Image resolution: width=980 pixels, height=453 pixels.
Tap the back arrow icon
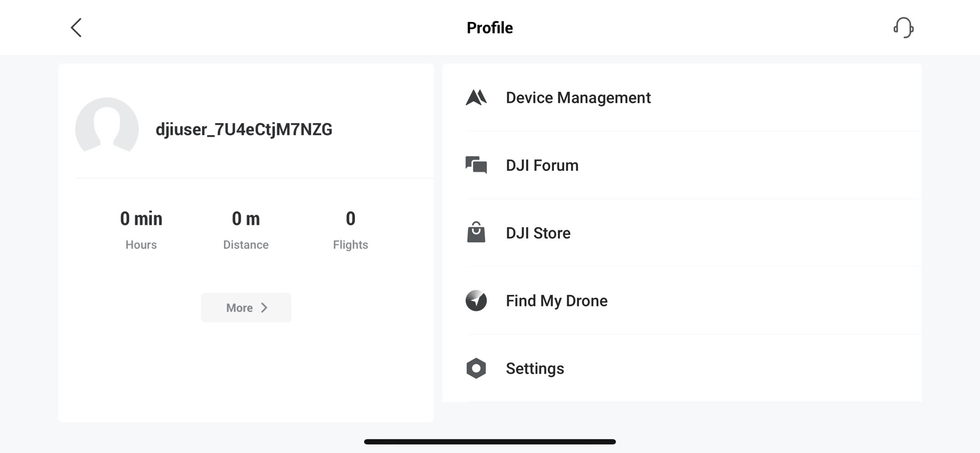coord(76,27)
